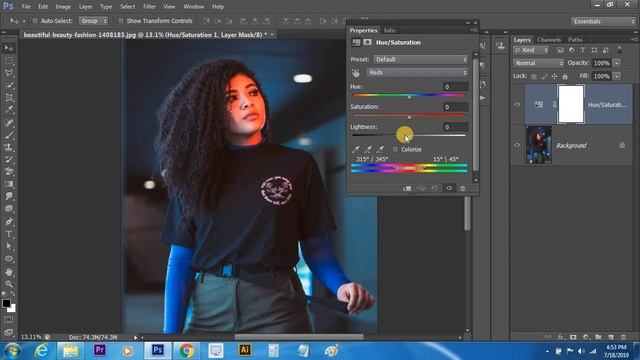The height and width of the screenshot is (360, 640).
Task: Click the on-image adjustment hand icon
Action: pyautogui.click(x=356, y=73)
